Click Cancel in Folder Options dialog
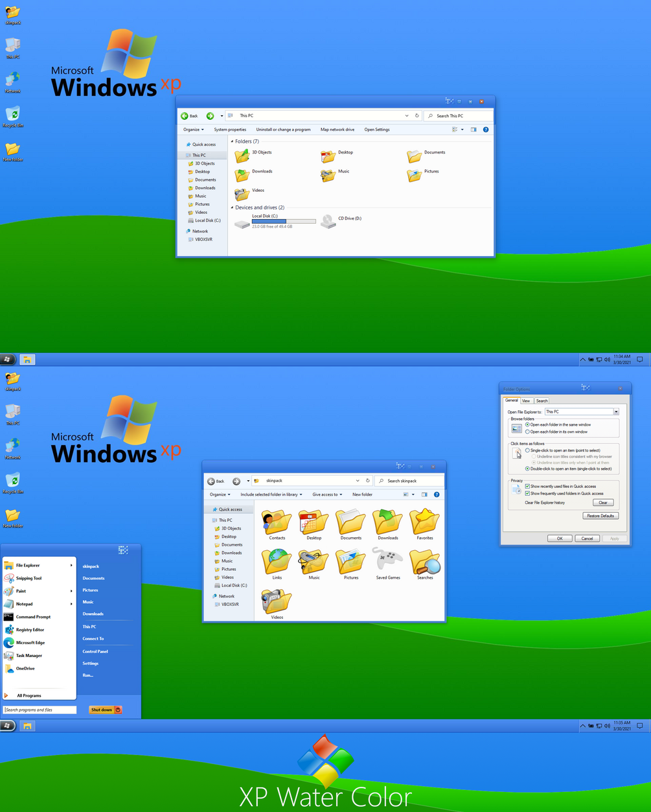The image size is (651, 812). click(587, 539)
